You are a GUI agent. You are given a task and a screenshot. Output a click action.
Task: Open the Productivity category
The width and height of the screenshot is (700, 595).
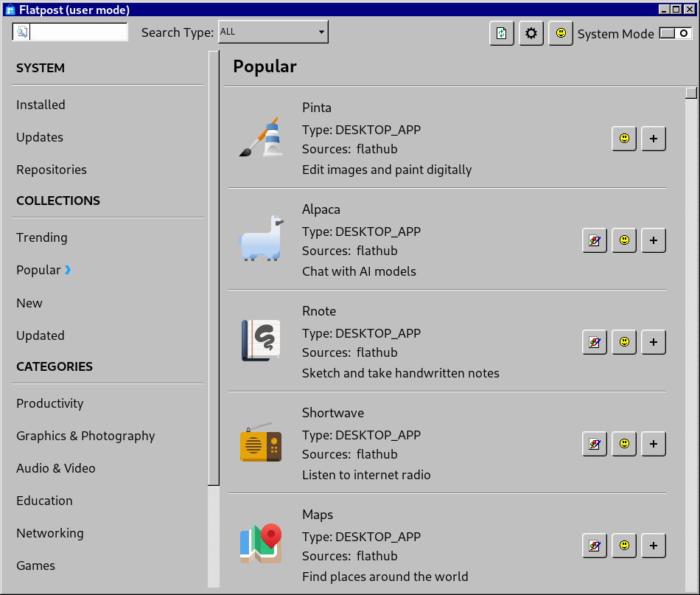[50, 403]
